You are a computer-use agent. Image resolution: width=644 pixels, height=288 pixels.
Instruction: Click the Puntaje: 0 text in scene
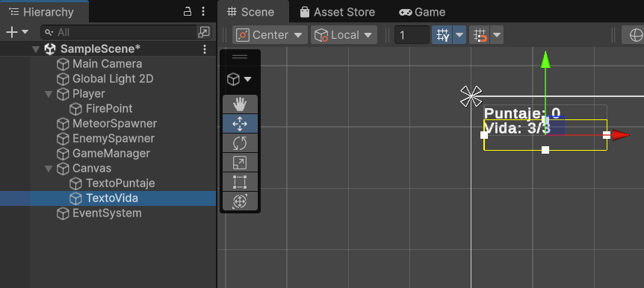[522, 113]
